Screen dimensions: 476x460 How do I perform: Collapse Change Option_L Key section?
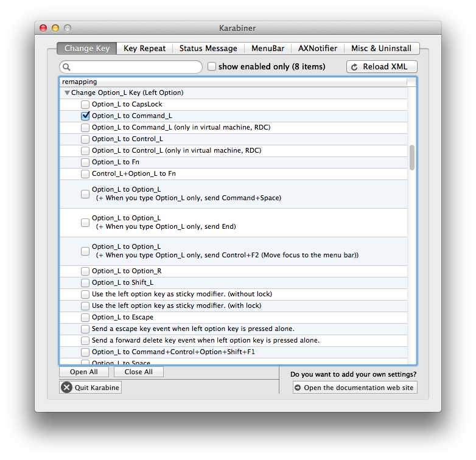tap(67, 93)
